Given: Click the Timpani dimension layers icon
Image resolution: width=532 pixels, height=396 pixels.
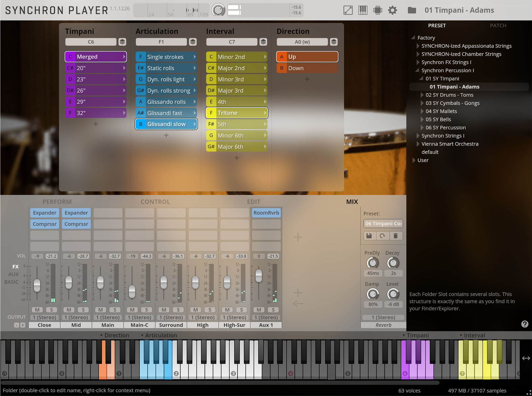Looking at the screenshot, I should (x=122, y=42).
